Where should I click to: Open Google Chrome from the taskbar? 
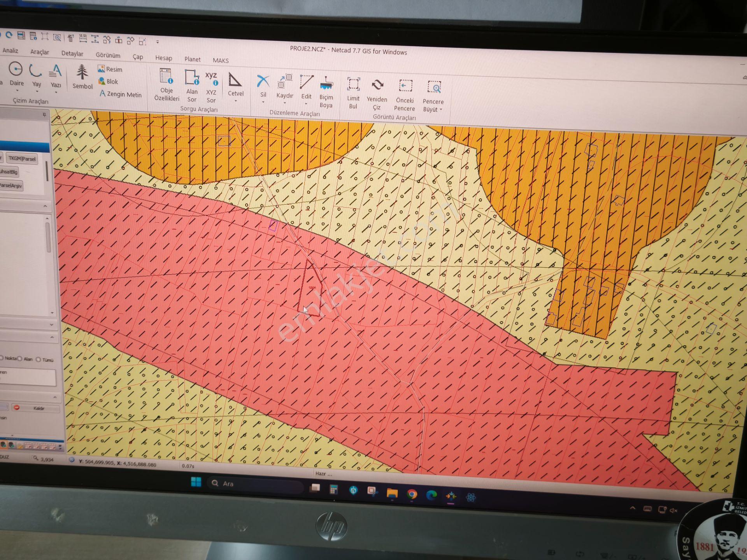[x=412, y=494]
